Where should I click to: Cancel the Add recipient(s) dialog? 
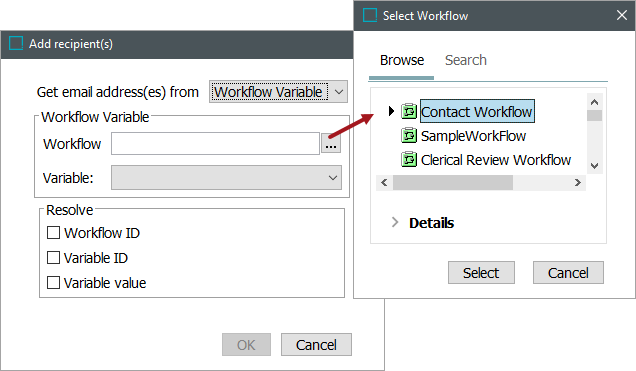[x=316, y=345]
